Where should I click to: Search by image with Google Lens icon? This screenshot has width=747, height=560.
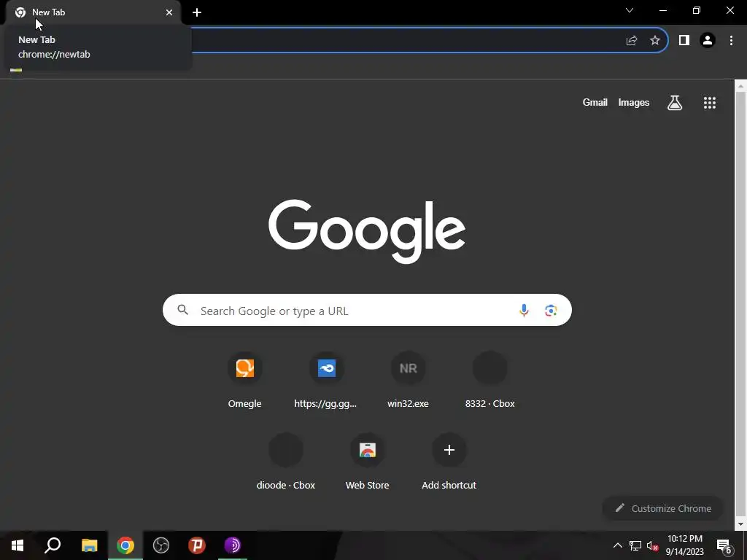point(551,311)
